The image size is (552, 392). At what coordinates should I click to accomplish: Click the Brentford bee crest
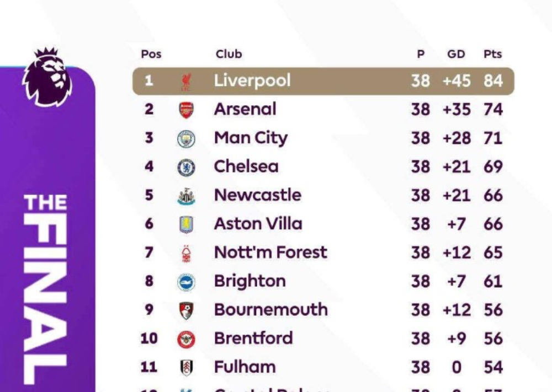tap(186, 339)
